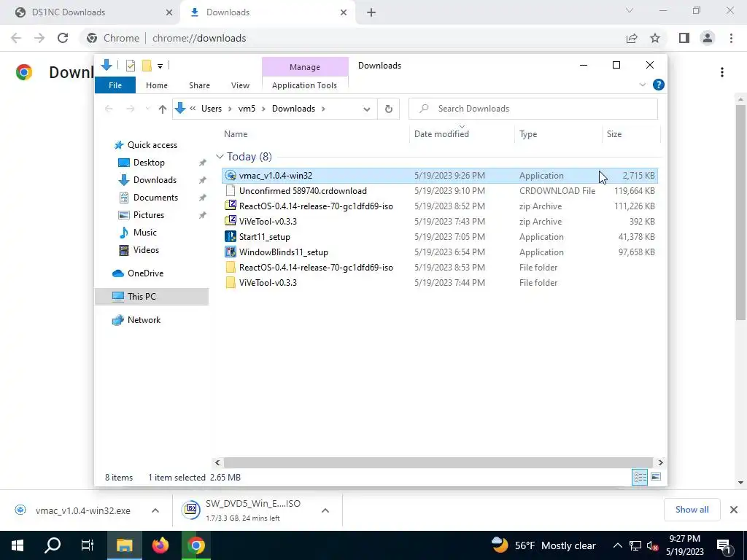Open Firefox from the taskbar
This screenshot has height=560, width=747.
pyautogui.click(x=160, y=545)
